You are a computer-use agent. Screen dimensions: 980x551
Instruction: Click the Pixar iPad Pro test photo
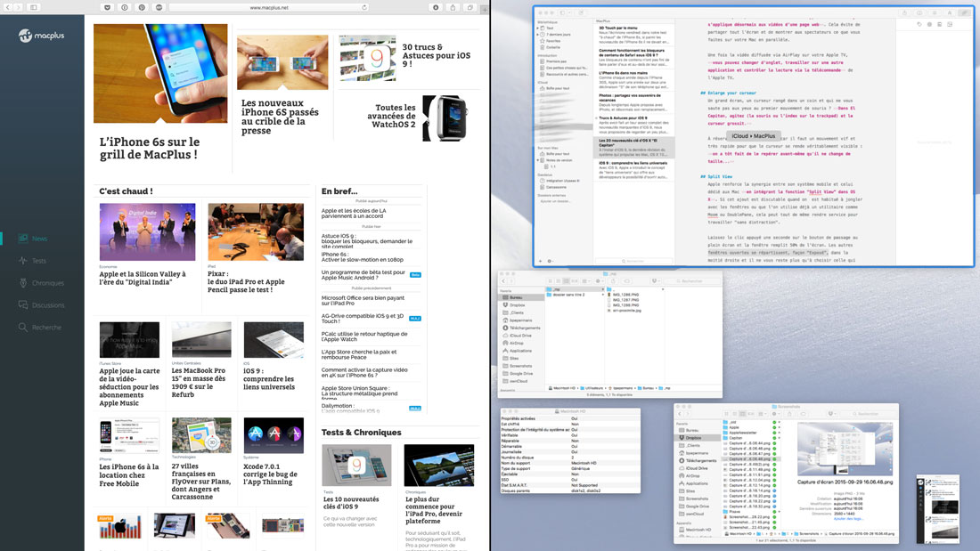256,231
